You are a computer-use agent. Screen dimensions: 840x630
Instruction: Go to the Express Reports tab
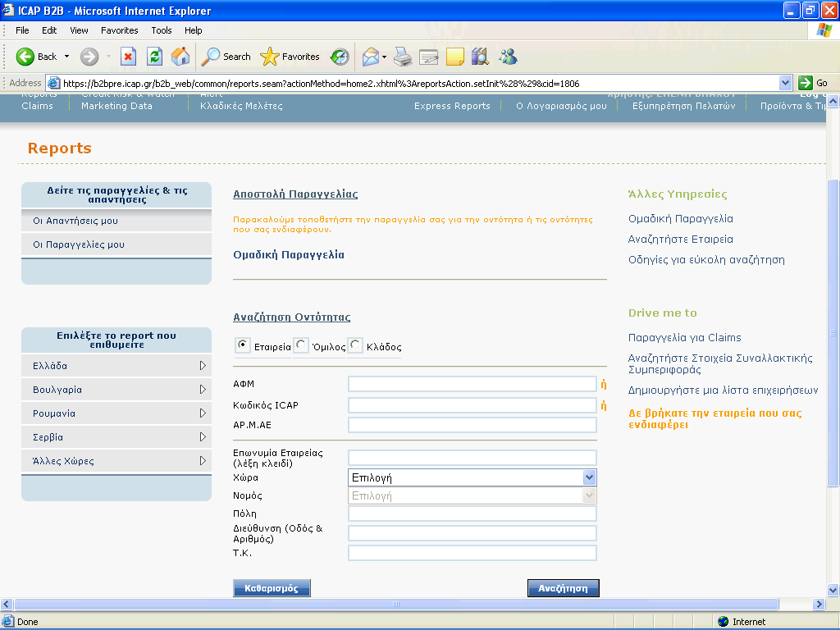click(452, 106)
